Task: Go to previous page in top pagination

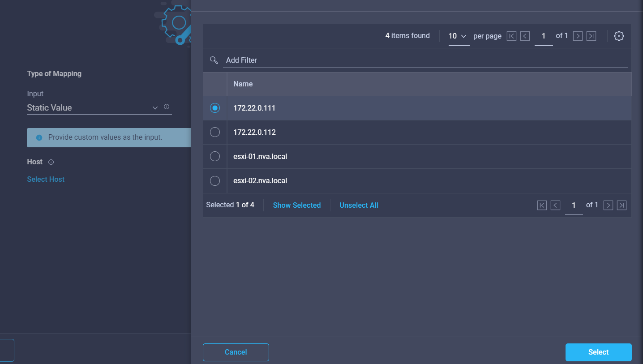Action: tap(525, 36)
